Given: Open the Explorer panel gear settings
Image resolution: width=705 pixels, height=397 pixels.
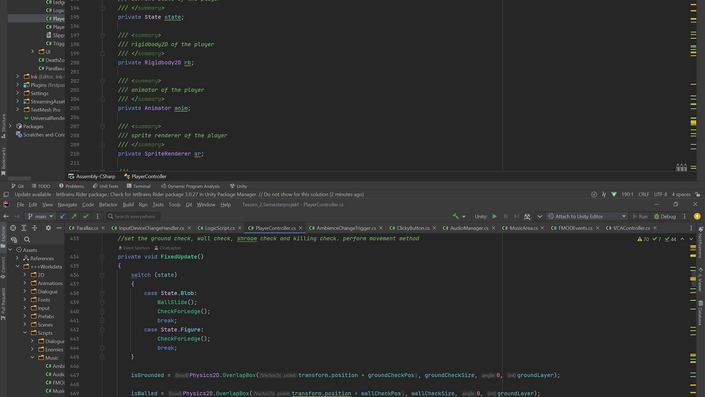Looking at the screenshot, I should tap(48, 228).
